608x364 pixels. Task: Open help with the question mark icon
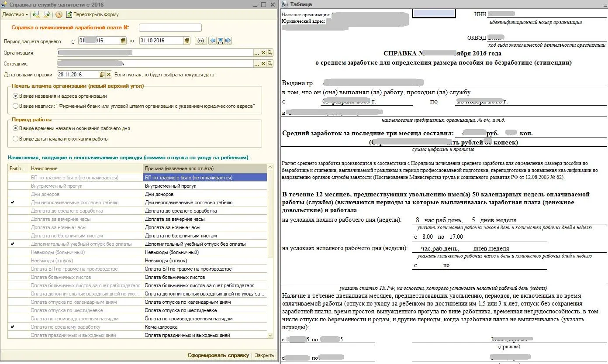pos(59,14)
